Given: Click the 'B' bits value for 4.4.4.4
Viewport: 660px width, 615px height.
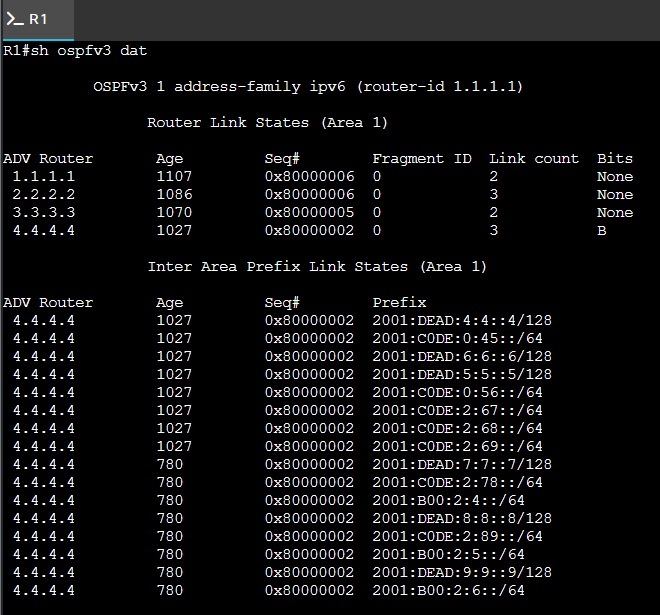Looking at the screenshot, I should pos(601,231).
